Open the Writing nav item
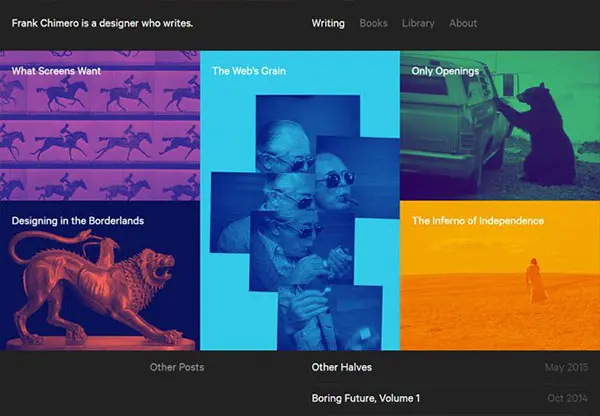This screenshot has height=416, width=600. [328, 23]
